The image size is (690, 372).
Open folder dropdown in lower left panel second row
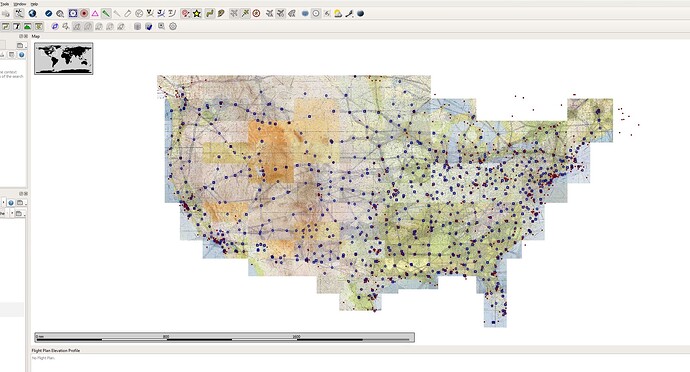[x=20, y=214]
